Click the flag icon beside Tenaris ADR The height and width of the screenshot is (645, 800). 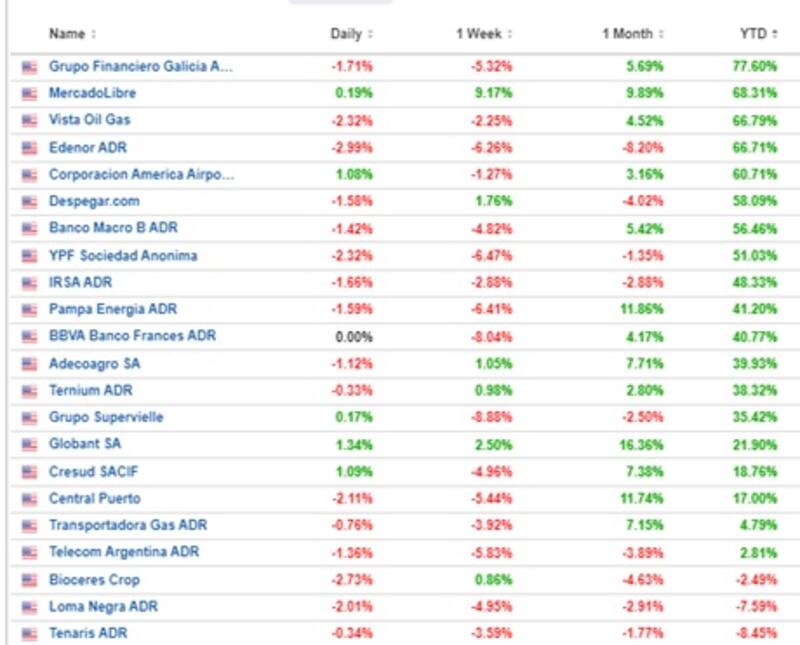[x=28, y=633]
